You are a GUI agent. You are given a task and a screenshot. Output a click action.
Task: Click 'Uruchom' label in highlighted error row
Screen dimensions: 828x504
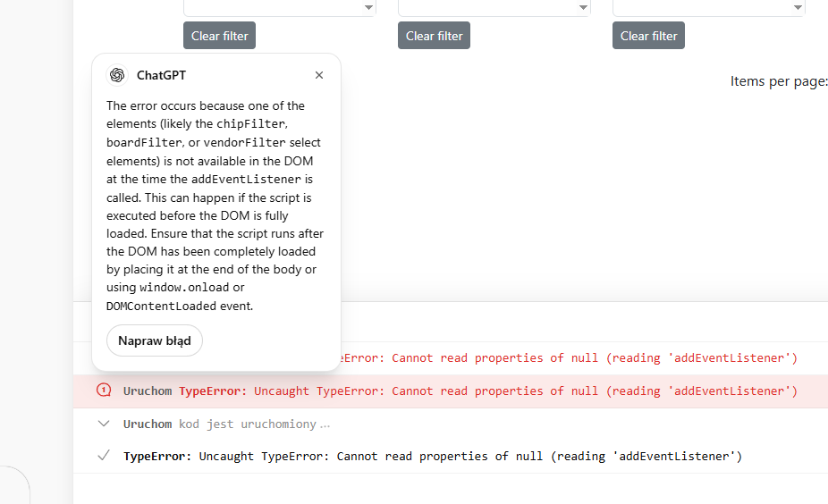148,391
